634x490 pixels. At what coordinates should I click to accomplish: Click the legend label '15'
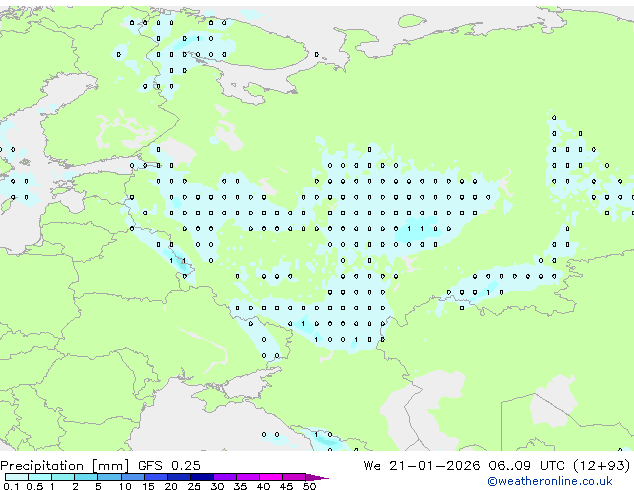(148, 486)
